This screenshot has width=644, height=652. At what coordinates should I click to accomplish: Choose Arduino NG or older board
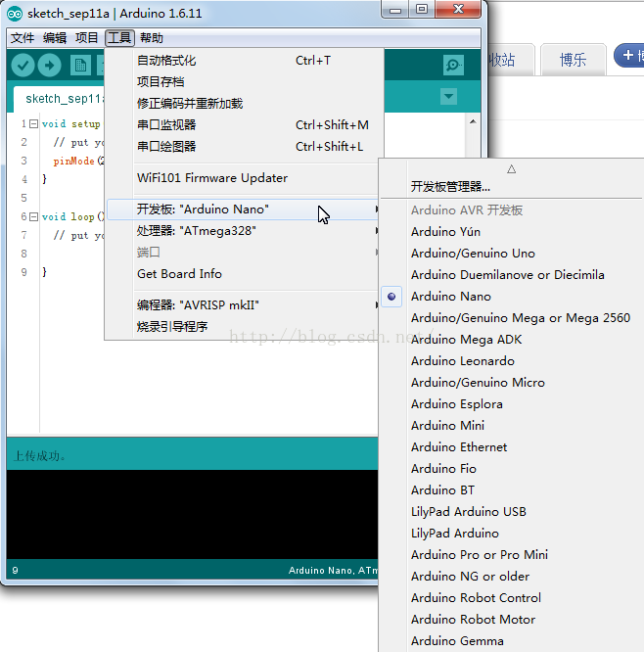[x=512, y=577]
